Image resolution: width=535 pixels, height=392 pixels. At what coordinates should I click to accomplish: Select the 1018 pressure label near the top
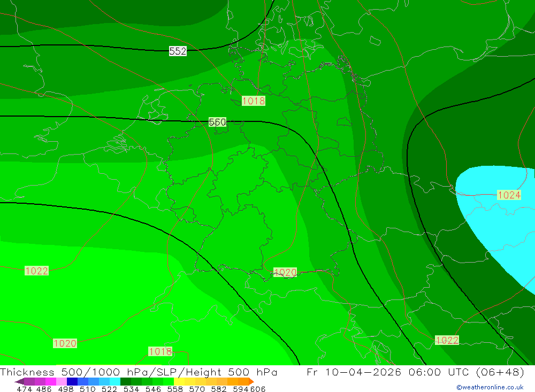point(254,101)
